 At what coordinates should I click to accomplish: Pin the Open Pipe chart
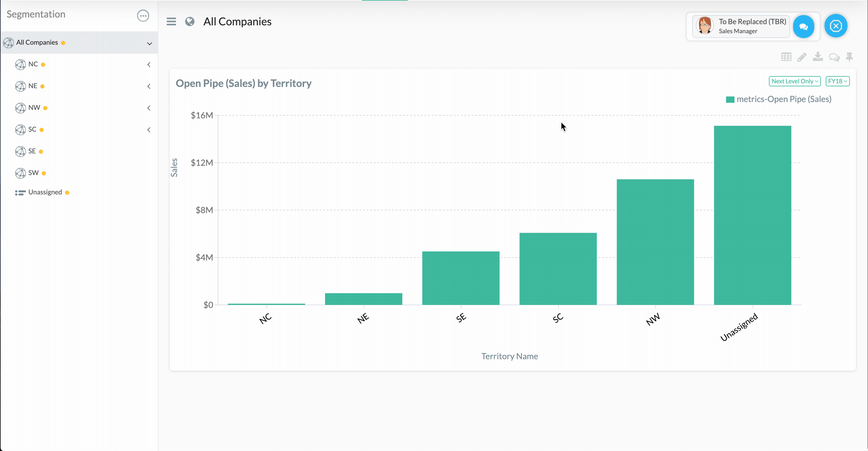click(849, 57)
